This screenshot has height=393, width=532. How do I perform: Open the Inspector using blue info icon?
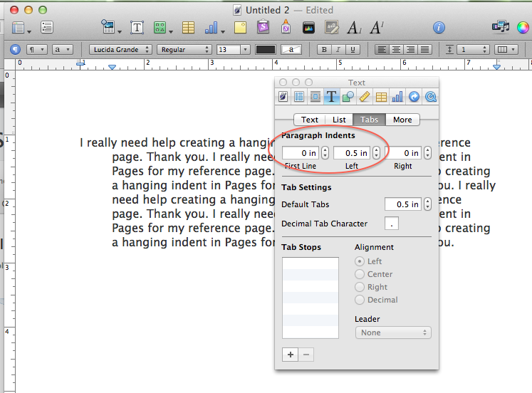pyautogui.click(x=439, y=28)
